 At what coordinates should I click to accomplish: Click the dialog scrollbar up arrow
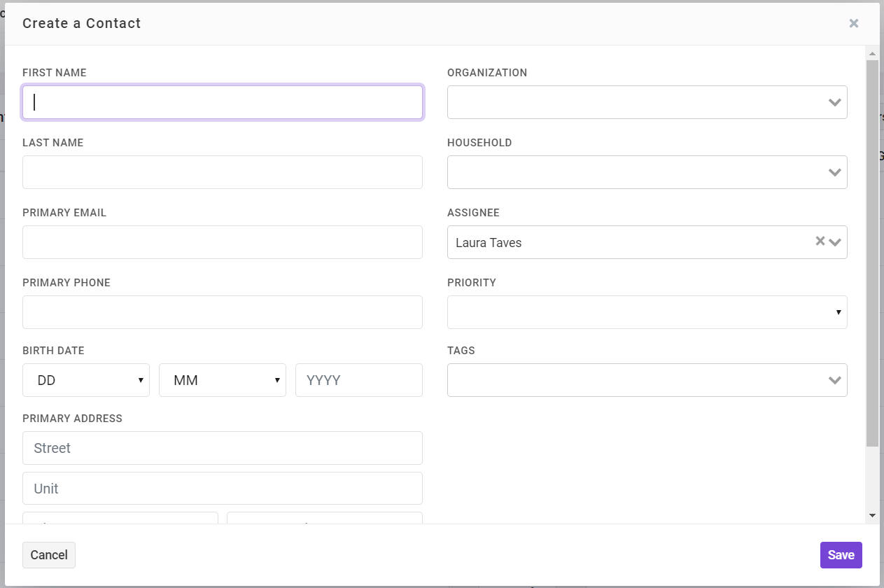872,53
